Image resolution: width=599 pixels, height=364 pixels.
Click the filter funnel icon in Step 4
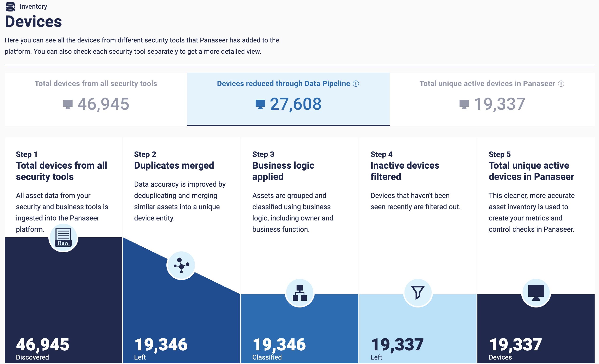(x=418, y=293)
